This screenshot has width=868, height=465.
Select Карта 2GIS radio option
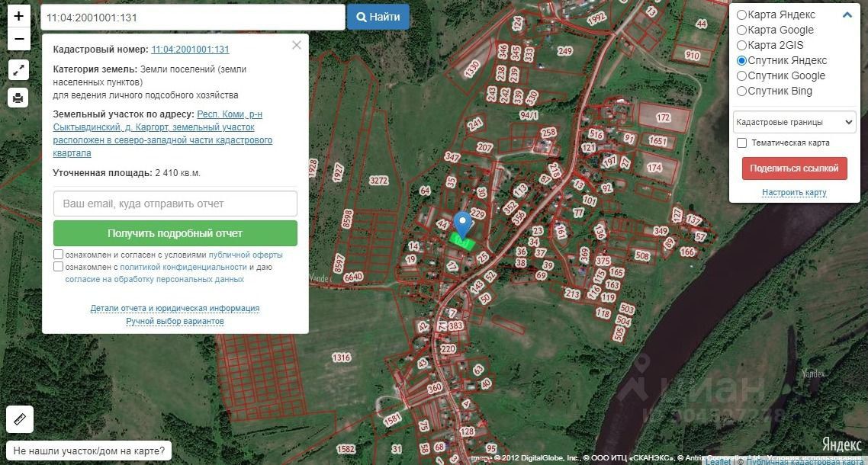[742, 46]
